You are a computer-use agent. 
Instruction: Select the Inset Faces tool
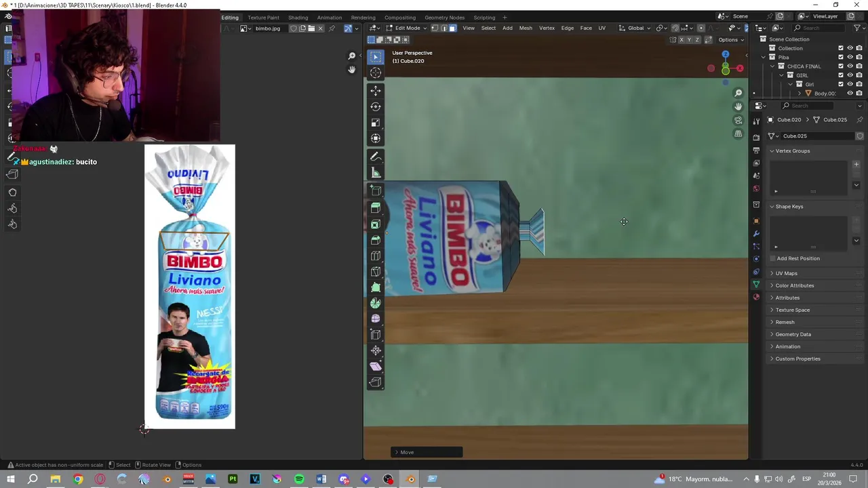point(376,224)
